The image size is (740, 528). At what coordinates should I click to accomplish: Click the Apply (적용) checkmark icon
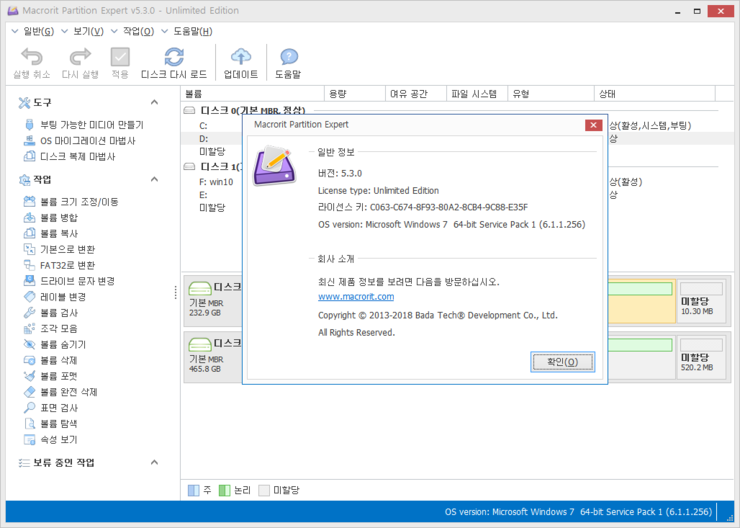coord(120,57)
